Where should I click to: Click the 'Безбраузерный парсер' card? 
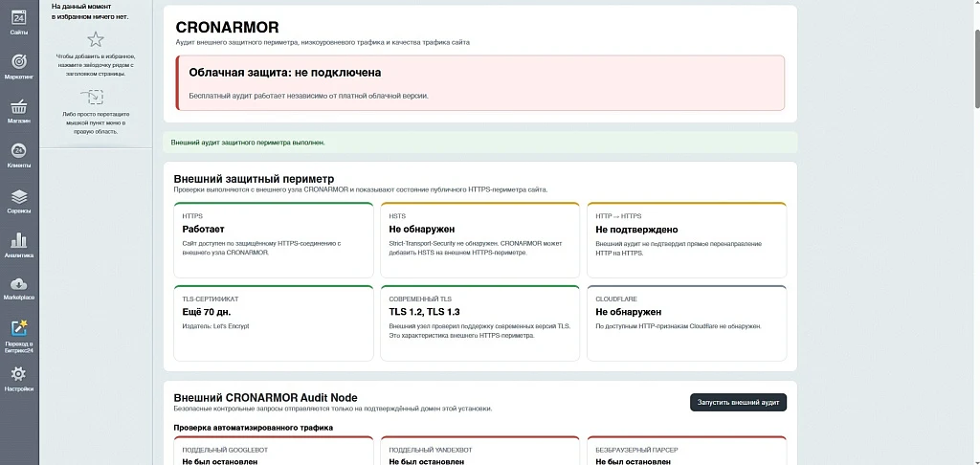pos(687,451)
